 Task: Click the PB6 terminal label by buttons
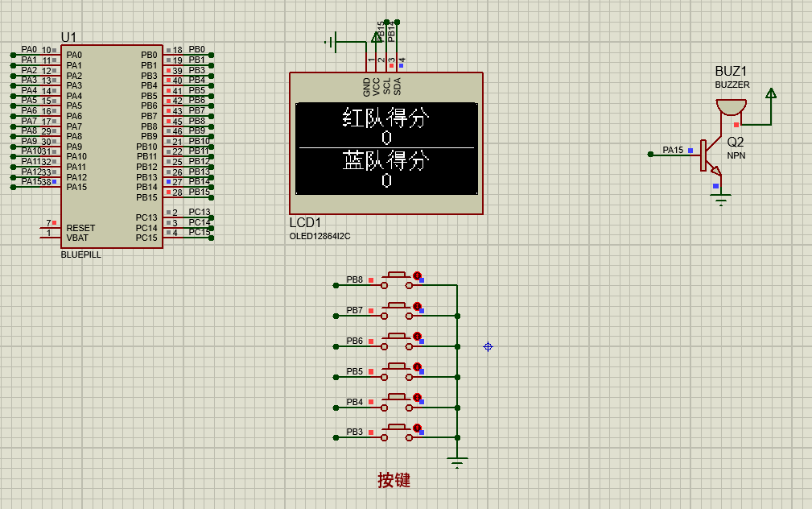pyautogui.click(x=354, y=341)
